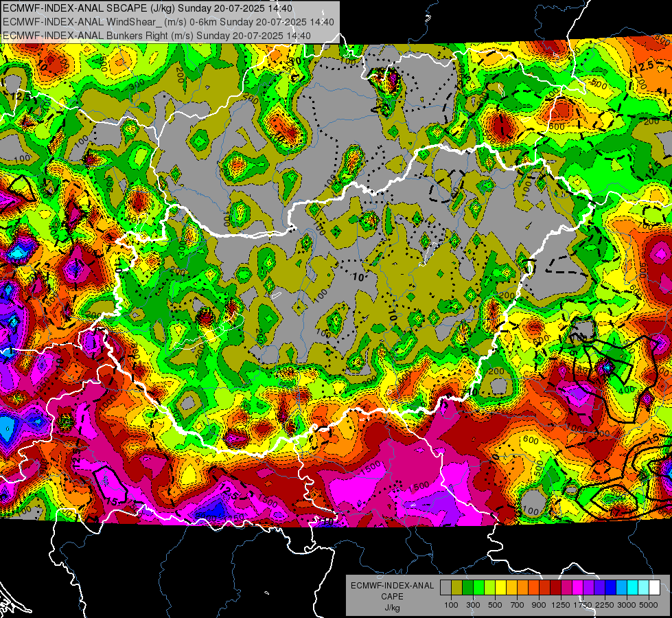
Task: Pick the bright cyan legend swatch
Action: click(633, 588)
